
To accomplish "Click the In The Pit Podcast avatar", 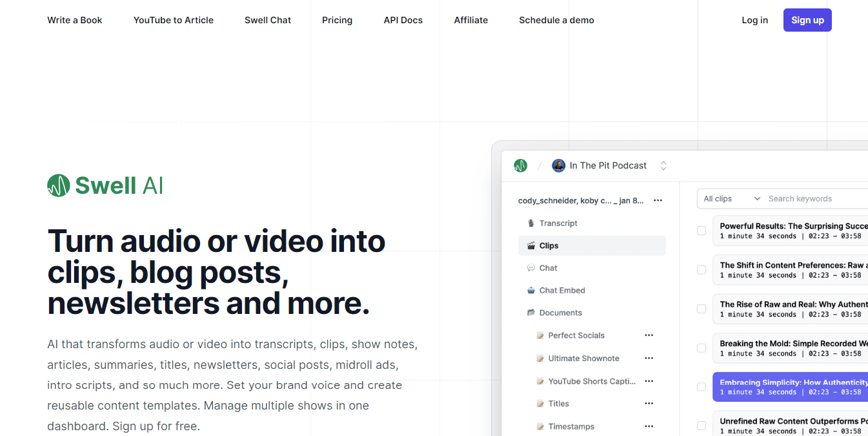I will click(558, 166).
